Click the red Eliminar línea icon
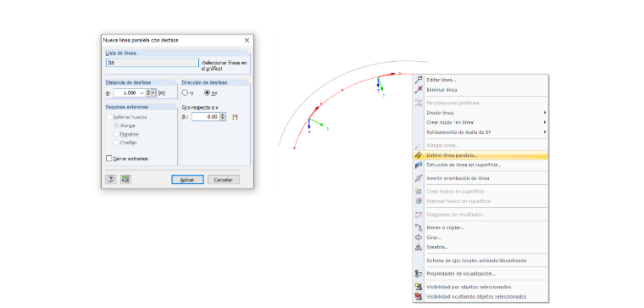This screenshot has height=308, width=644. [x=419, y=90]
